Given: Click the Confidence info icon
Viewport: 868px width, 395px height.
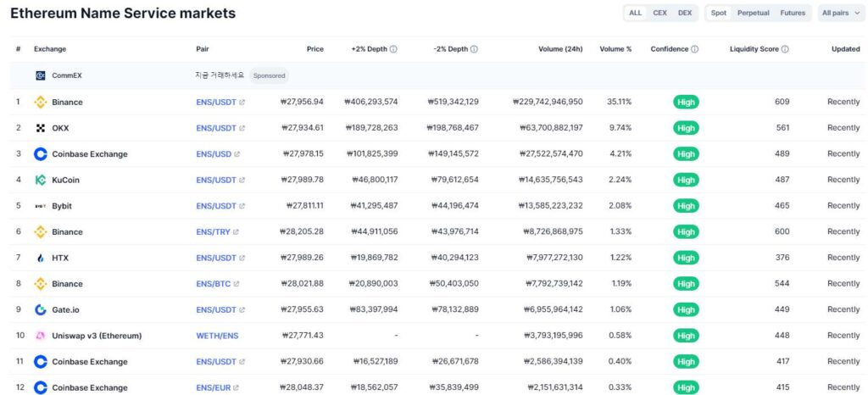Looking at the screenshot, I should click(695, 49).
